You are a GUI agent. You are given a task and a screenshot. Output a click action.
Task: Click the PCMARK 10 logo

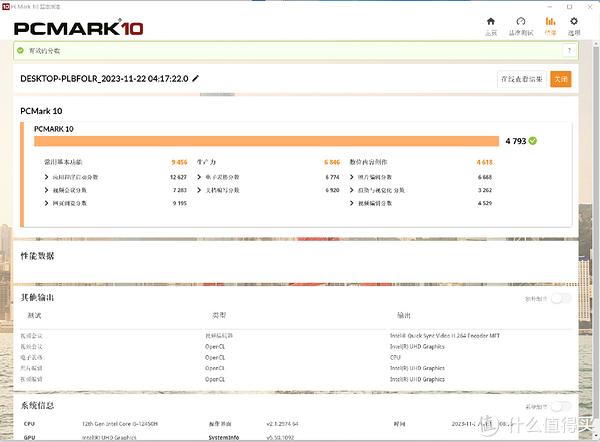pos(79,28)
